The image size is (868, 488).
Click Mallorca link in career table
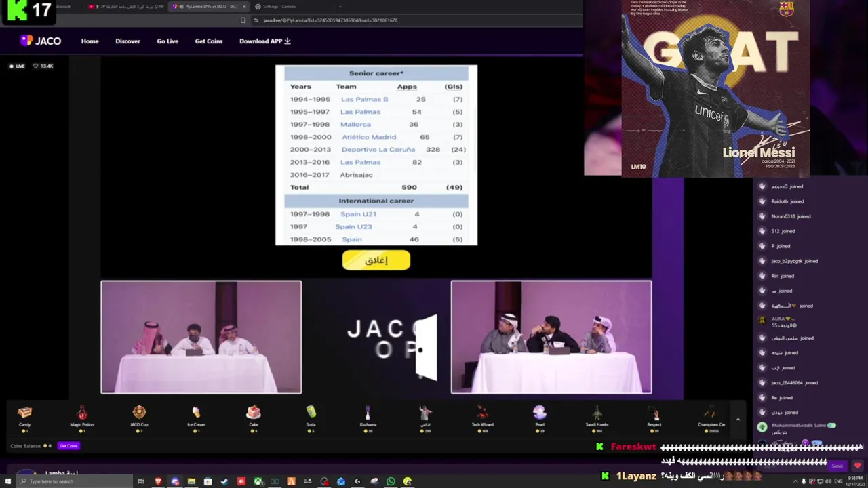tap(355, 125)
